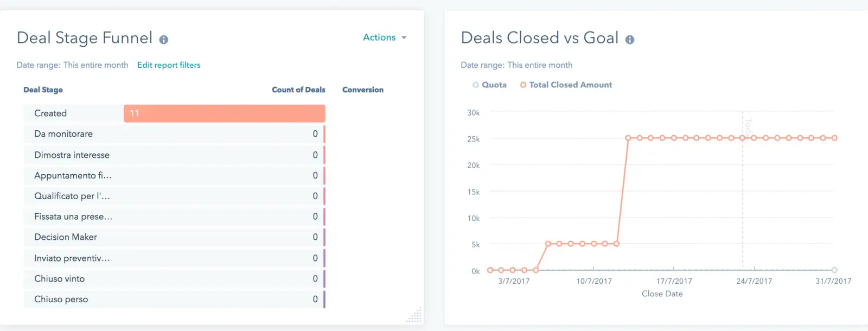Screen dimensions: 868x331
Task: Expand the Actions chevron arrow
Action: 404,37
